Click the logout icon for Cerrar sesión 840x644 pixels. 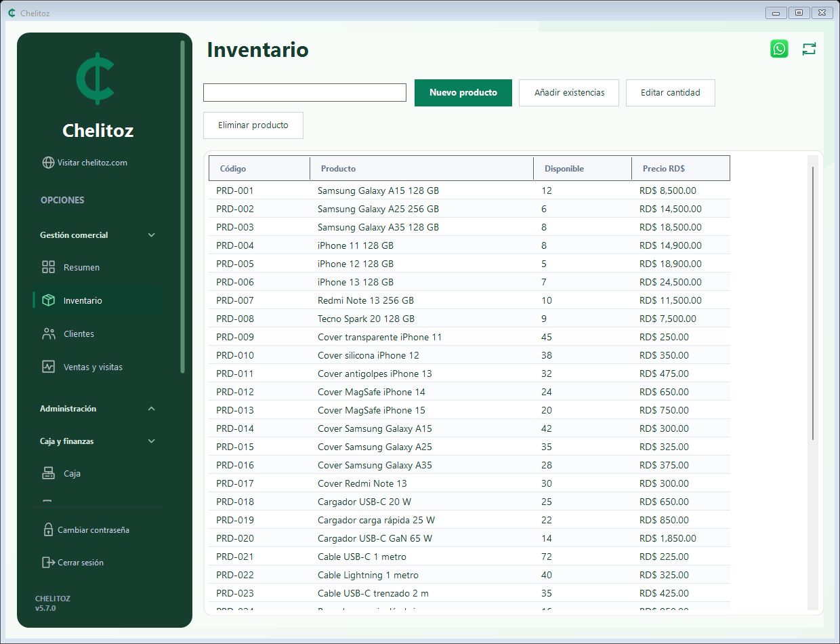[48, 562]
